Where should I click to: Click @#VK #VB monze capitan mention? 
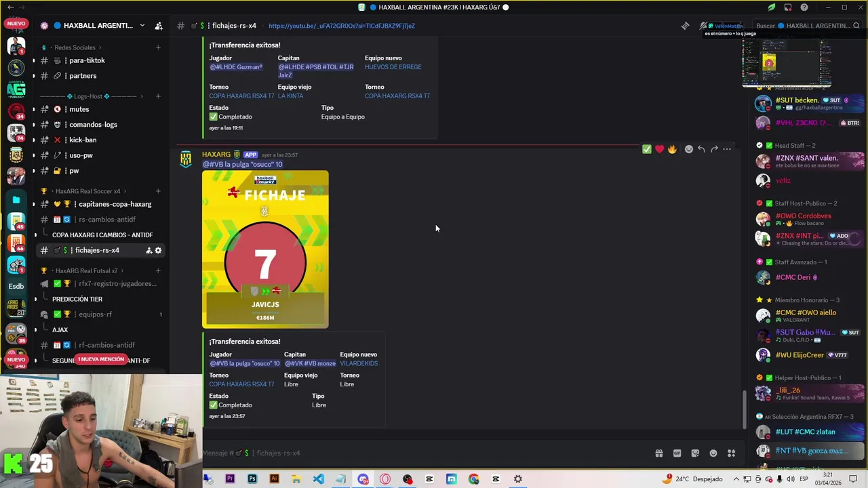coord(310,363)
